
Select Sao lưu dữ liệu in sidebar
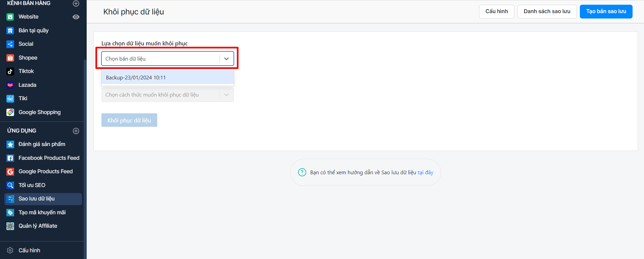point(43,199)
